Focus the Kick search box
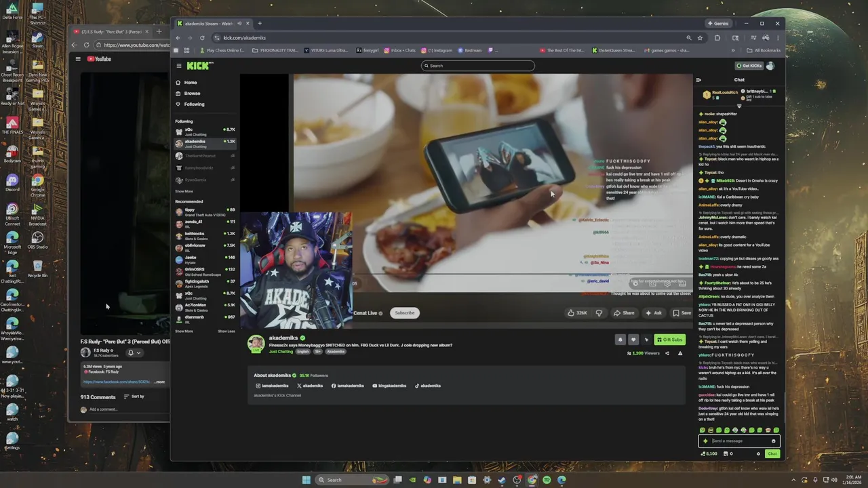868x488 pixels. [477, 66]
